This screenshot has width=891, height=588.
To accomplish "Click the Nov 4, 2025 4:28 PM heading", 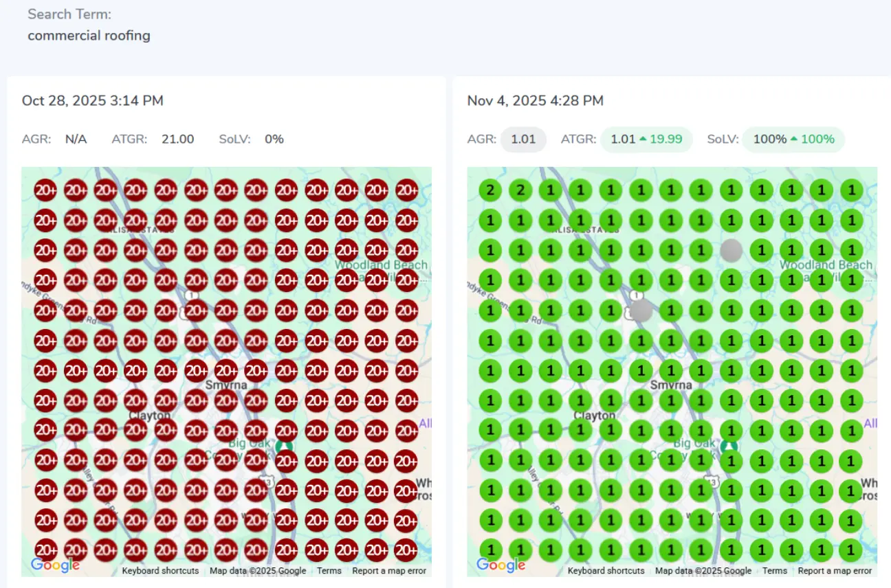I will [535, 101].
